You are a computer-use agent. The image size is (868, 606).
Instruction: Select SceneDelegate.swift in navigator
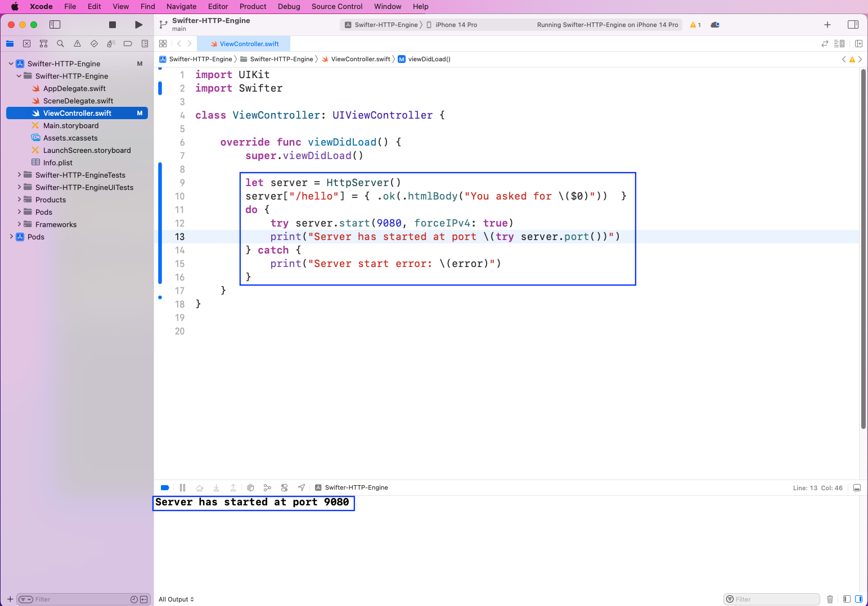coord(78,101)
